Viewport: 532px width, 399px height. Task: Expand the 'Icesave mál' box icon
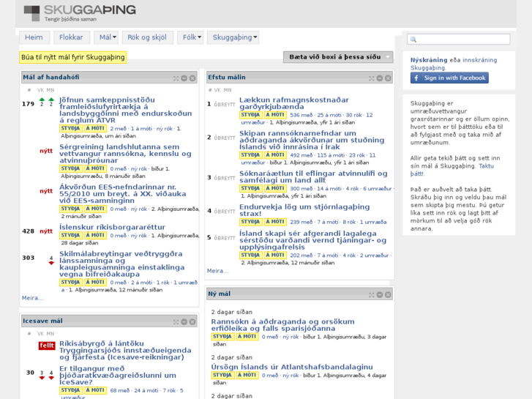click(x=176, y=322)
